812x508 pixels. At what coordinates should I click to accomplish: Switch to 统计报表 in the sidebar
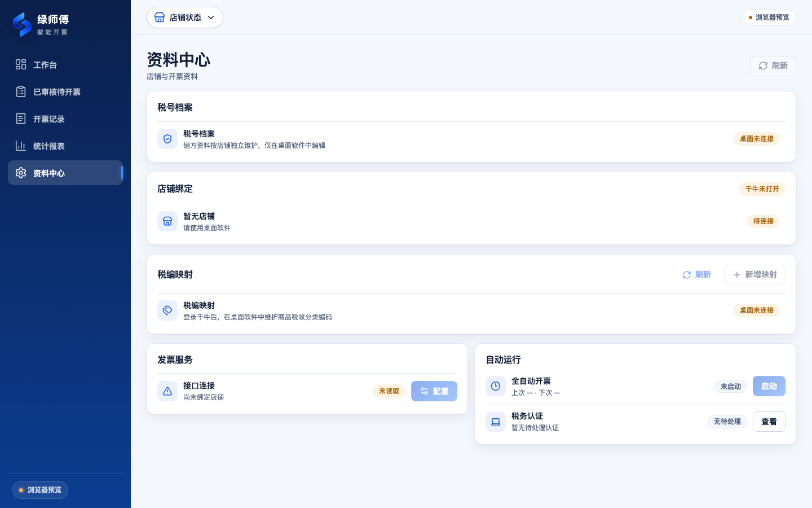click(65, 146)
